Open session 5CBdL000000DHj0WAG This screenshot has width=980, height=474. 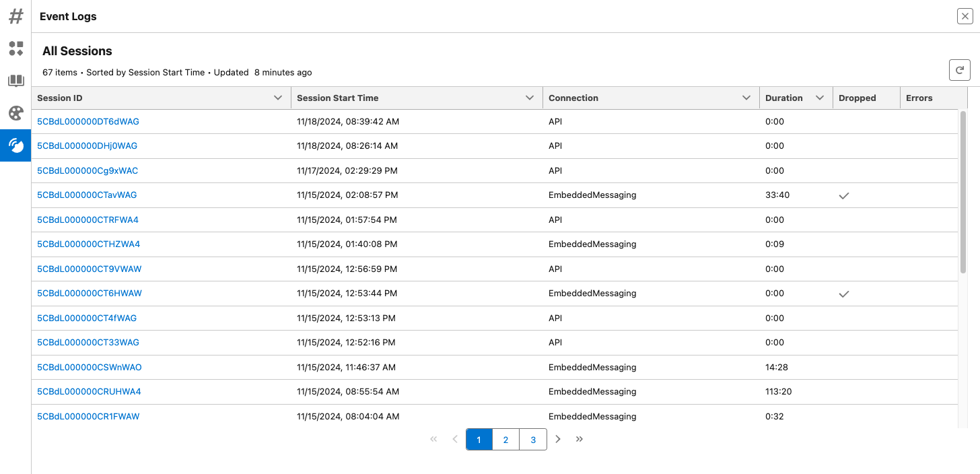point(87,145)
